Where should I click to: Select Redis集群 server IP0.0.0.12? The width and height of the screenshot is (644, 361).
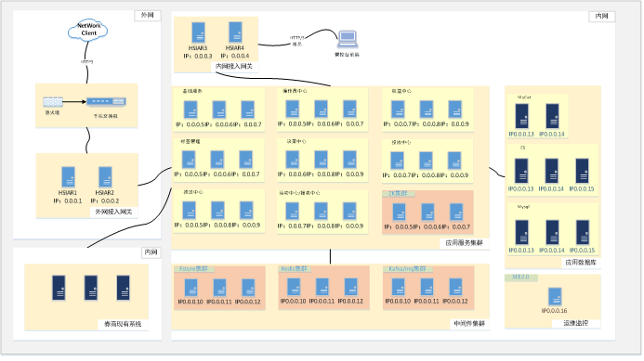pos(350,287)
